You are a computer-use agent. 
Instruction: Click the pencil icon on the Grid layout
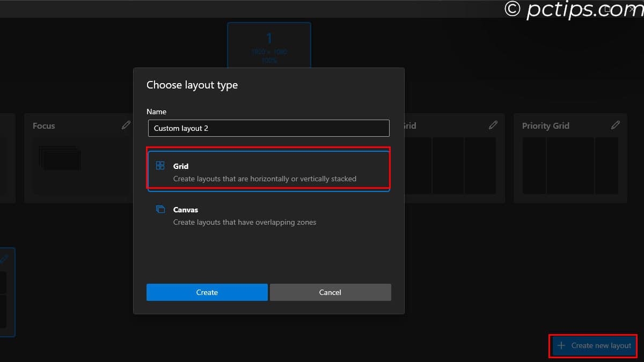[493, 125]
